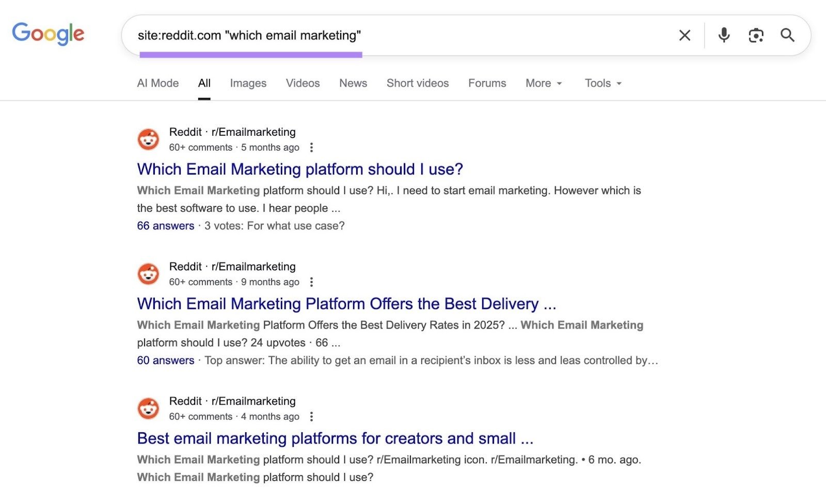Screen dimensions: 826x504
Task: Click the magnifying glass search icon
Action: [x=787, y=35]
